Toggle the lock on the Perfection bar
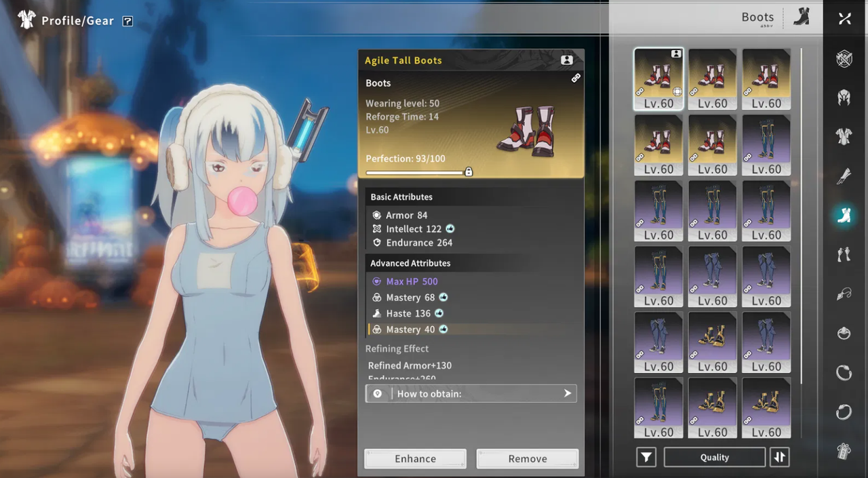The width and height of the screenshot is (868, 478). pos(469,172)
